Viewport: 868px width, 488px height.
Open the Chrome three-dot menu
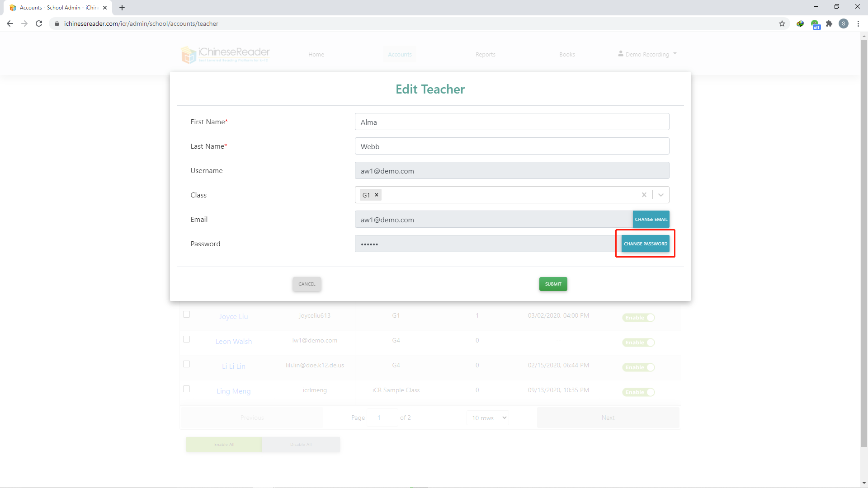coord(858,23)
